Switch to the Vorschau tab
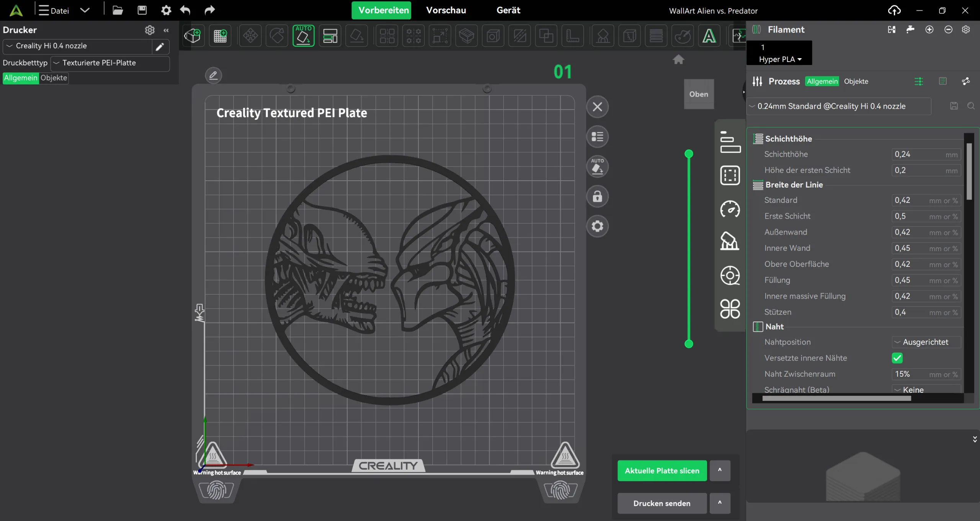 pyautogui.click(x=446, y=10)
